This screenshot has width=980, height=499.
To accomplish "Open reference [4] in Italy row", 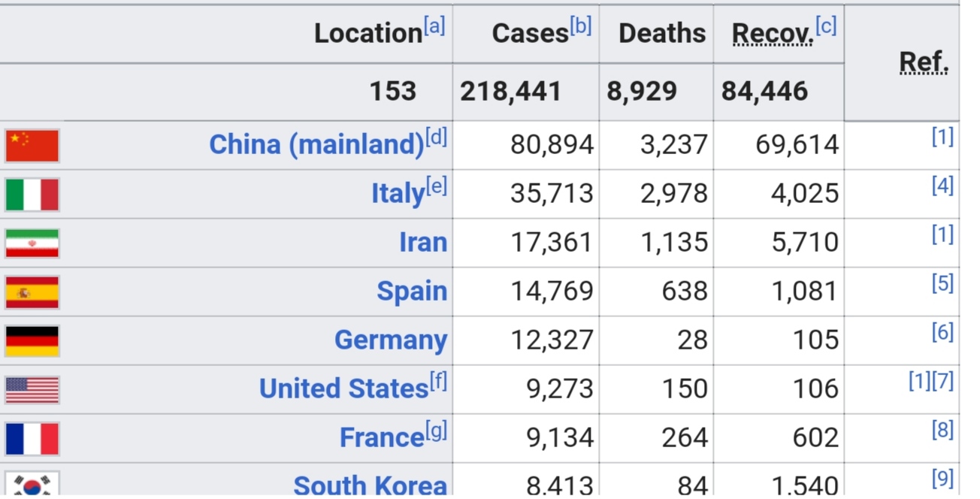I will (942, 186).
